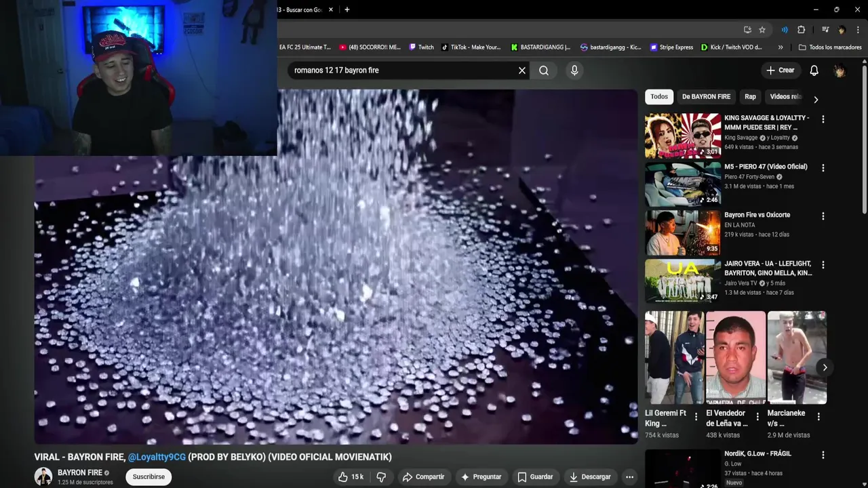Open BAYRON FIRE channel avatar

click(x=43, y=476)
